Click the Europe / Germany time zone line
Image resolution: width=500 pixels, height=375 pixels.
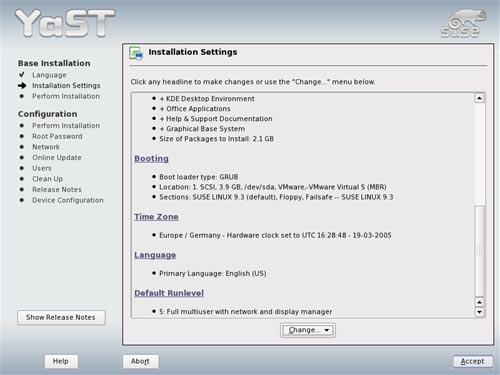275,235
